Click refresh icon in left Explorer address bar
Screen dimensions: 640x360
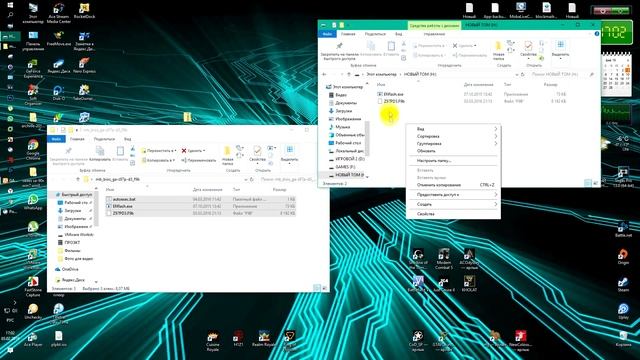[252, 179]
